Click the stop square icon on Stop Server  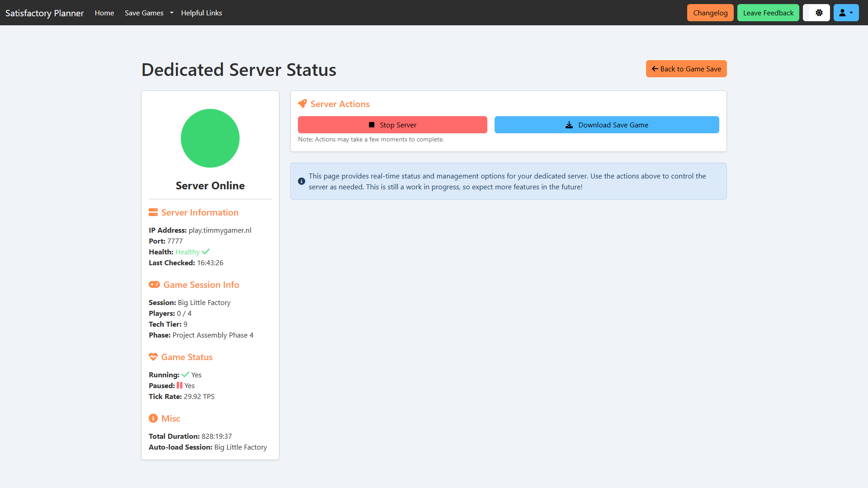pyautogui.click(x=372, y=125)
